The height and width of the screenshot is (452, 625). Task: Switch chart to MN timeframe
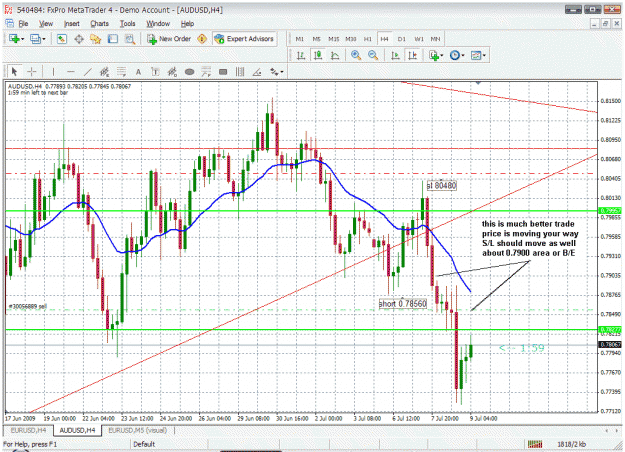click(435, 39)
